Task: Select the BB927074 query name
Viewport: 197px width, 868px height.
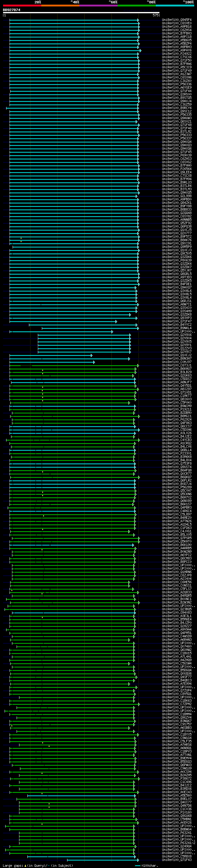Action: [11, 10]
